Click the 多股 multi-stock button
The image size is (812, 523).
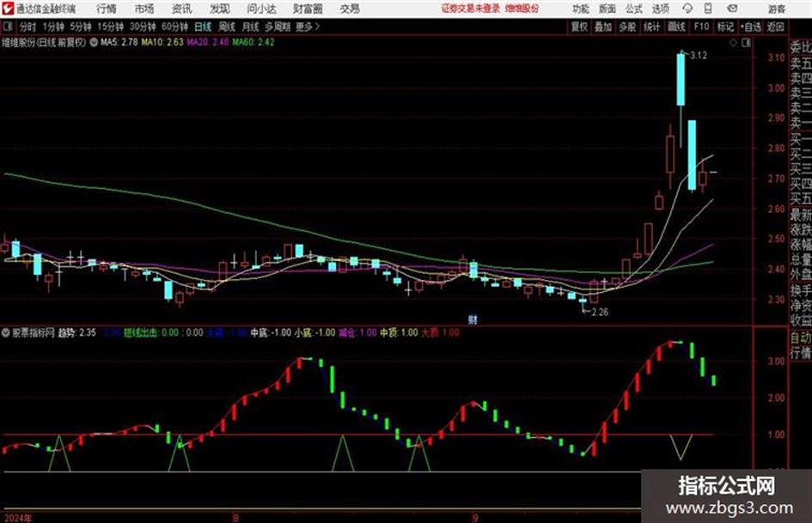click(x=627, y=27)
